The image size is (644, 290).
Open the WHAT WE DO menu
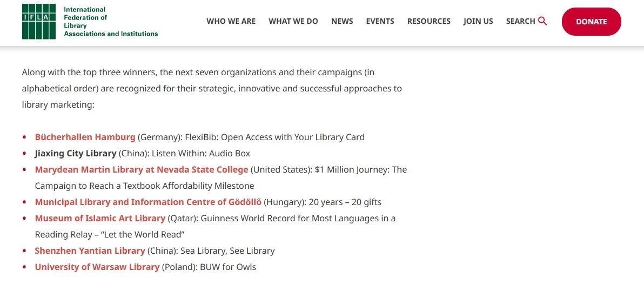point(293,21)
